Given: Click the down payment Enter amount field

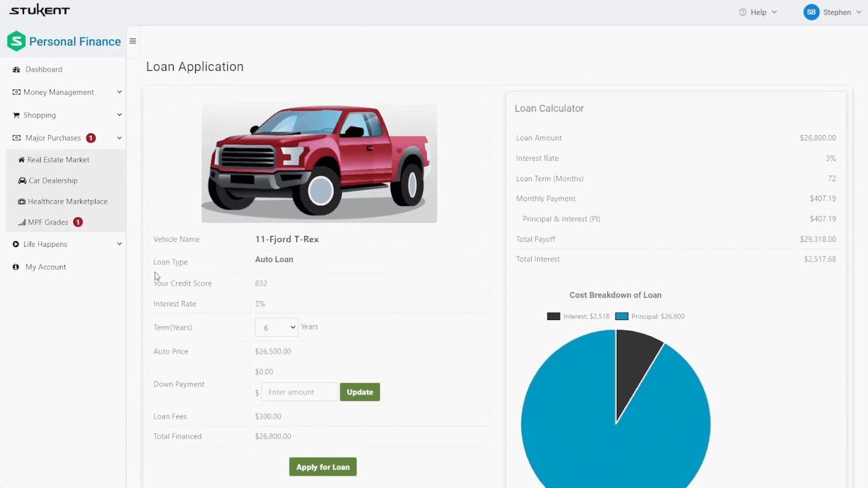Looking at the screenshot, I should click(299, 392).
